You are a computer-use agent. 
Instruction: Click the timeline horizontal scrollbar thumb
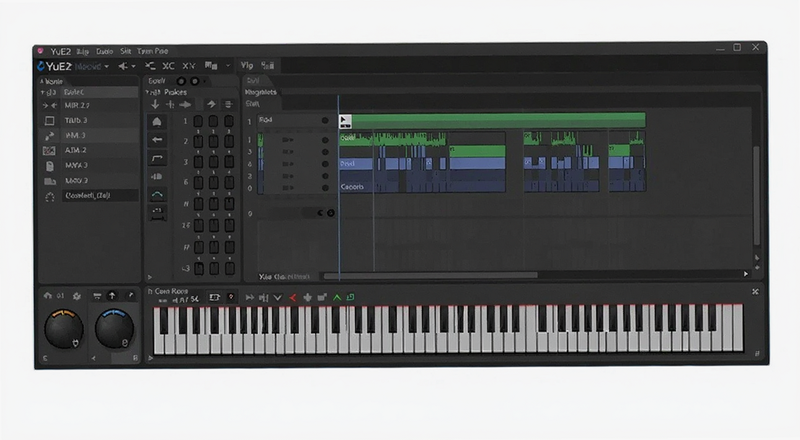pos(431,276)
